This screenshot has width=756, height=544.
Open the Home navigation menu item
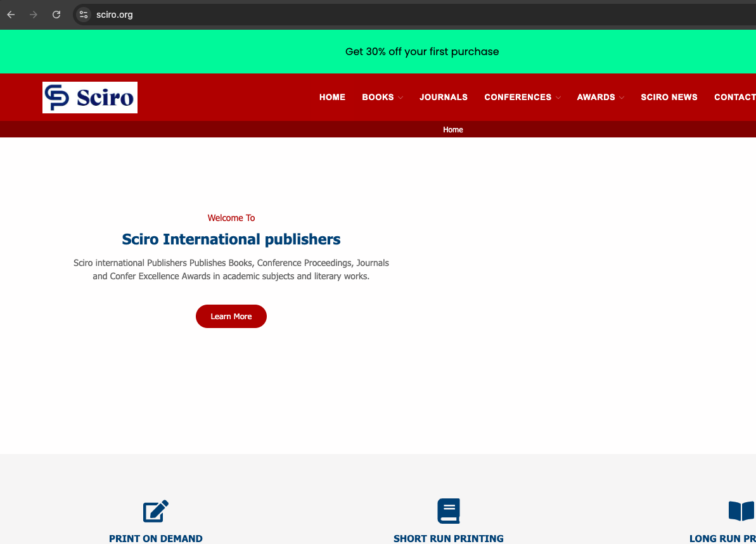click(x=332, y=97)
